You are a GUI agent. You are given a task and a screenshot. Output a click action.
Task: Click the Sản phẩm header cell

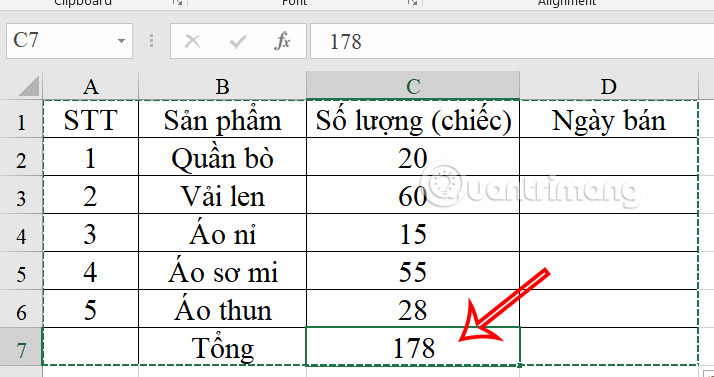222,119
